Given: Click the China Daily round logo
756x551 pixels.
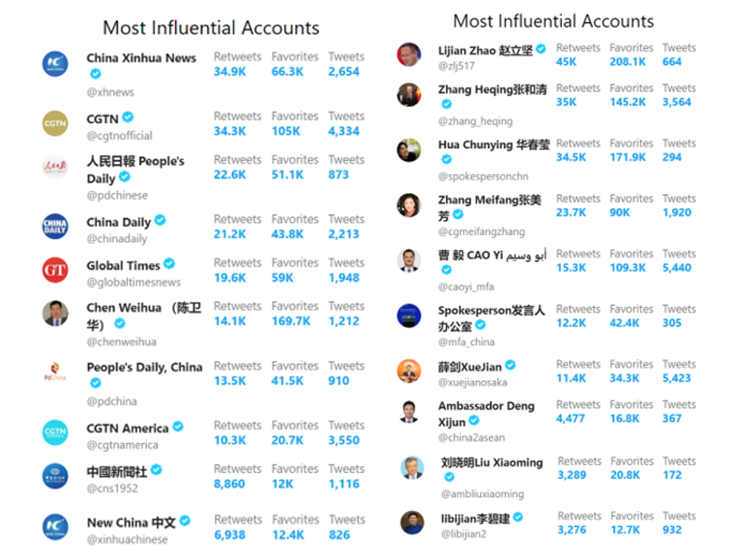Looking at the screenshot, I should pyautogui.click(x=55, y=226).
